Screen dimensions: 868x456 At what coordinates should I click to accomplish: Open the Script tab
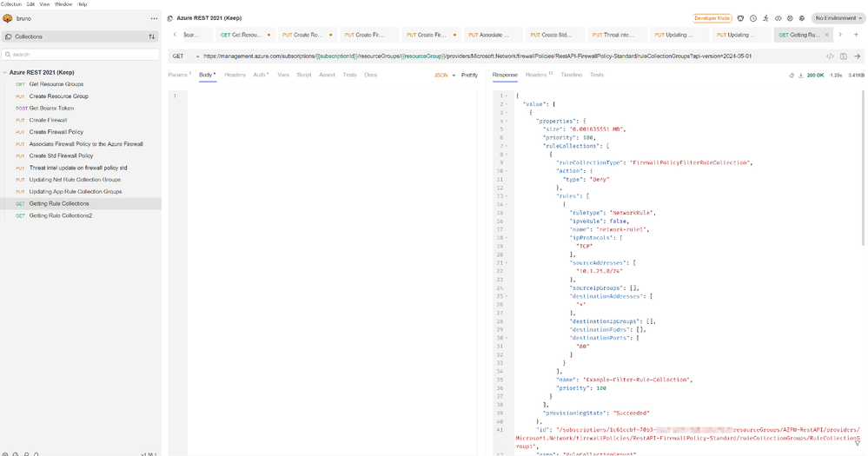tap(304, 75)
